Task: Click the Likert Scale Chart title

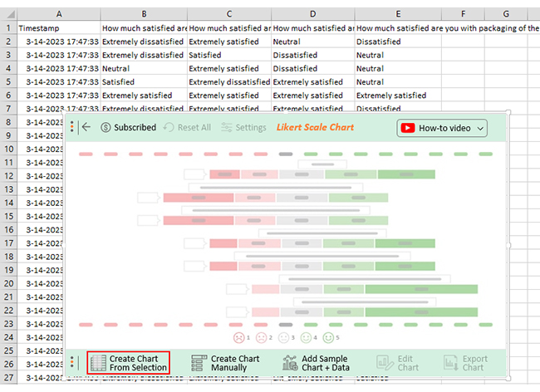Action: [x=315, y=127]
